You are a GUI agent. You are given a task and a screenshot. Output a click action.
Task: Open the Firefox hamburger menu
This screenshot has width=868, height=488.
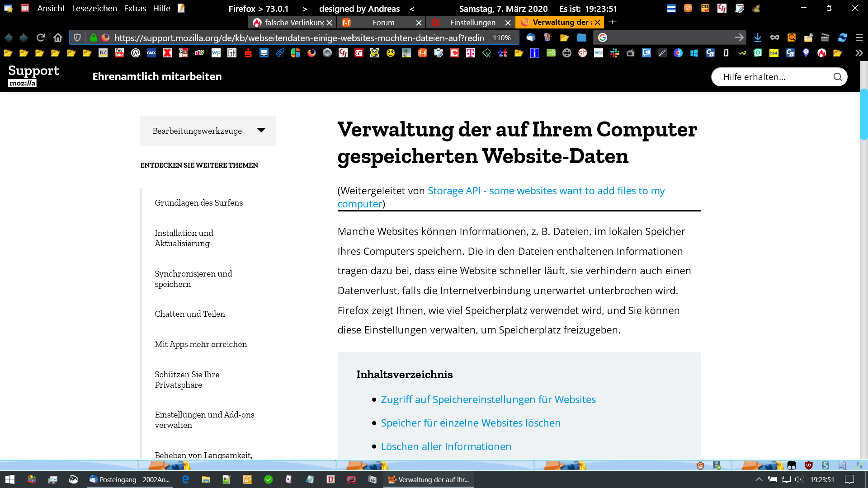tap(859, 38)
